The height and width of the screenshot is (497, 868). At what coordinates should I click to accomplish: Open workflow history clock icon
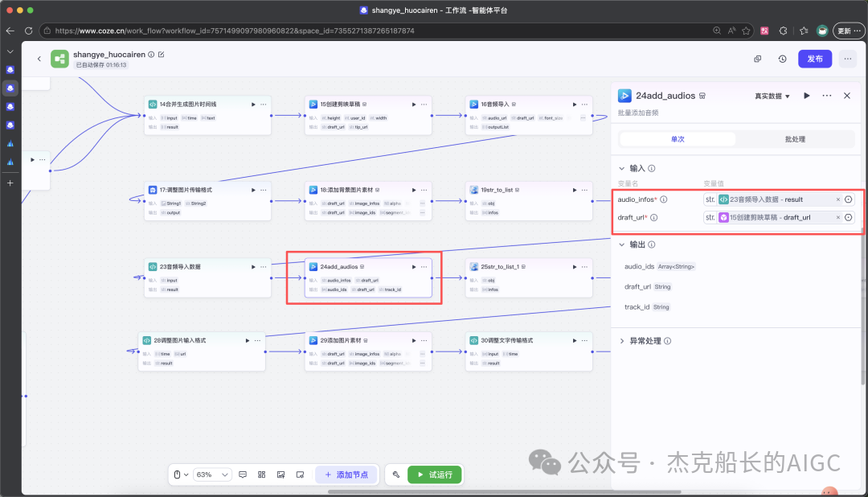pyautogui.click(x=782, y=59)
